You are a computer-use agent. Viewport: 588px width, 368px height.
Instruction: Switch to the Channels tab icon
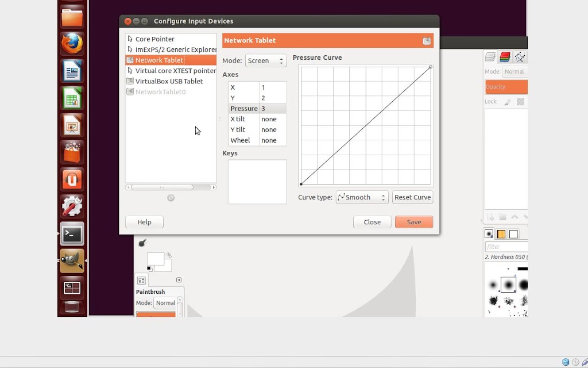point(505,57)
